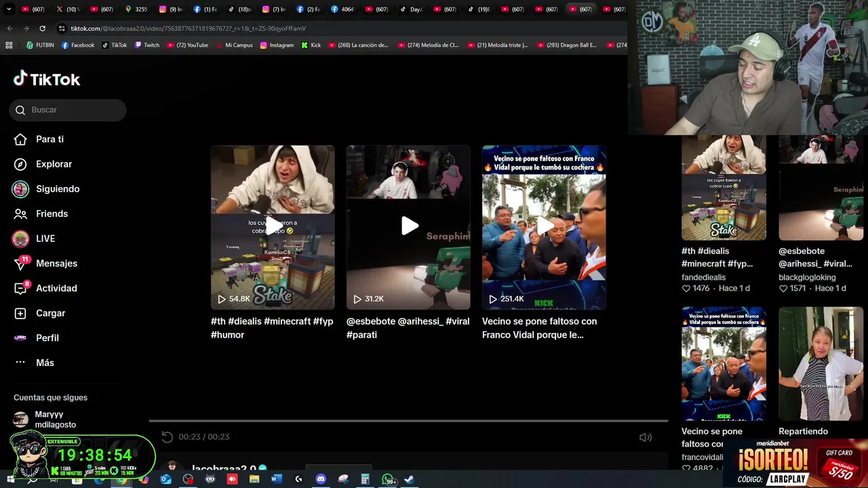Click caption '#th #diealis #minecraft #fyp #humor'
868x488 pixels.
pyautogui.click(x=272, y=328)
